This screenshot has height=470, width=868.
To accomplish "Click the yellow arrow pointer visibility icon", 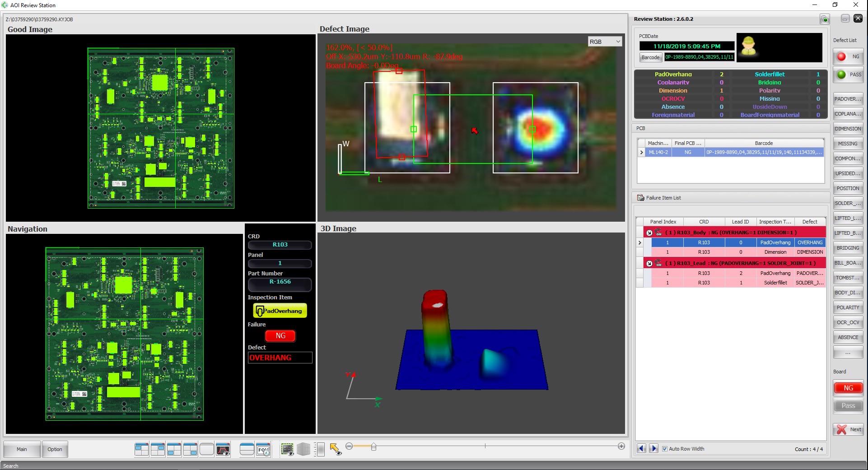I will [x=335, y=449].
